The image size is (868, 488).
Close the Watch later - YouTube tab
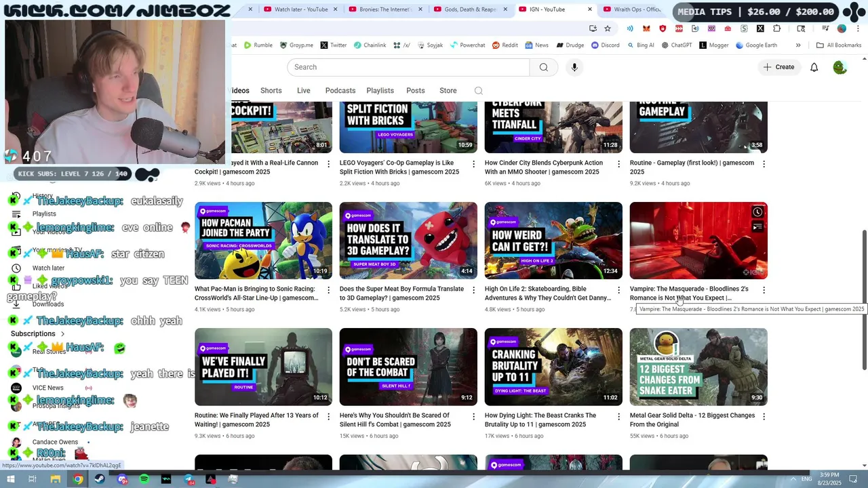click(336, 9)
